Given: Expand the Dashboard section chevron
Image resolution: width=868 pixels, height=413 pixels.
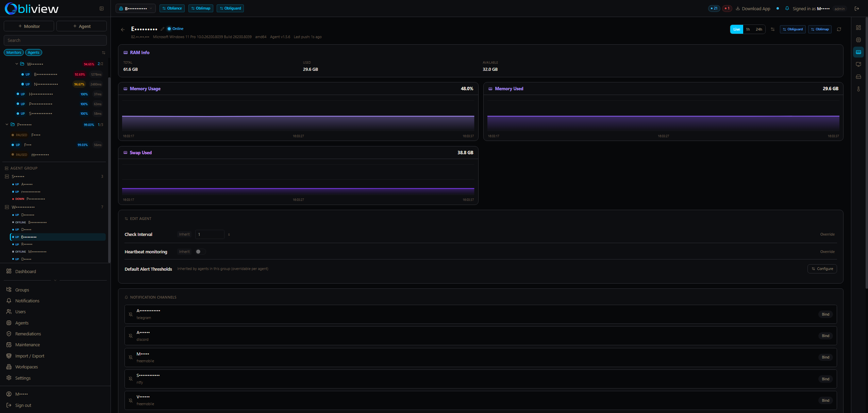Looking at the screenshot, I should [x=55, y=280].
